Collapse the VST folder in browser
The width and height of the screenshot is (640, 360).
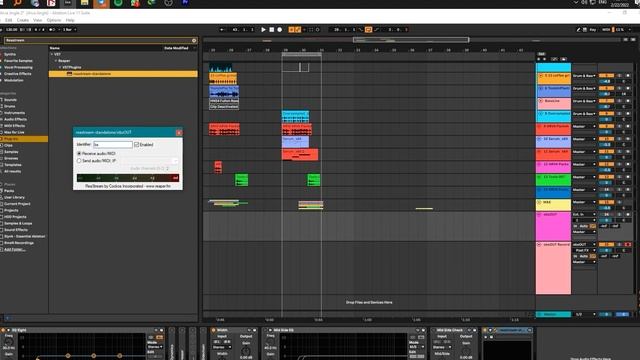pyautogui.click(x=52, y=54)
